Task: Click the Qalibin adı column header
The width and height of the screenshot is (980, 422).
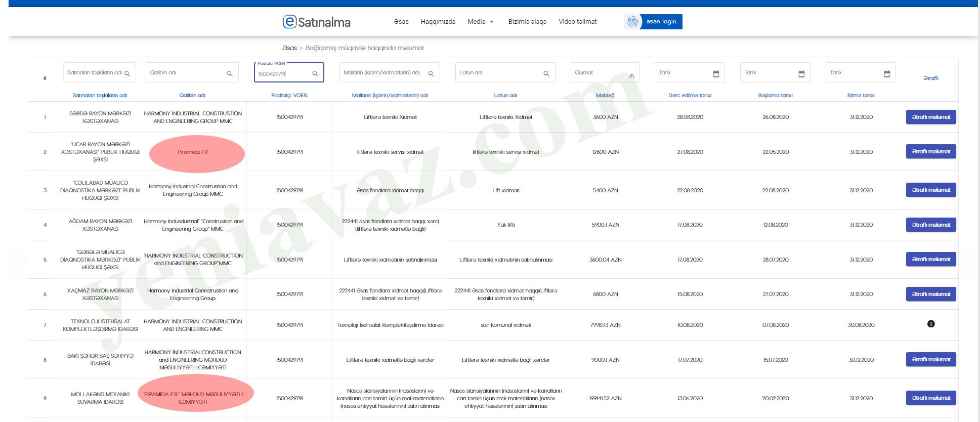Action: pyautogui.click(x=192, y=95)
